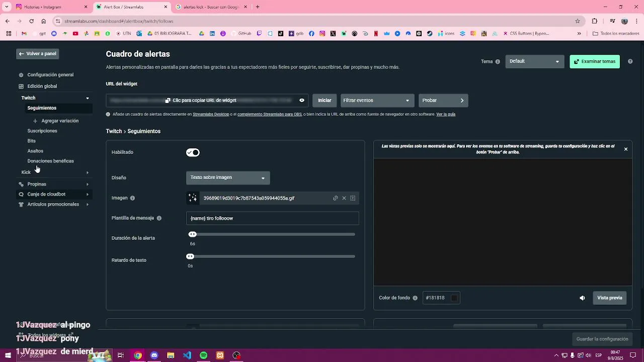Viewport: 644px width, 362px height.
Task: Toggle widget URL visibility eye icon
Action: tap(302, 101)
